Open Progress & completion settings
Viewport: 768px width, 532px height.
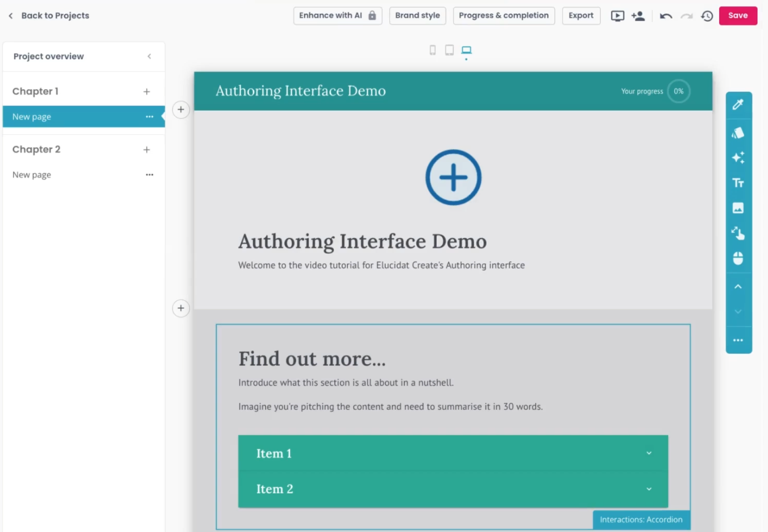point(504,15)
